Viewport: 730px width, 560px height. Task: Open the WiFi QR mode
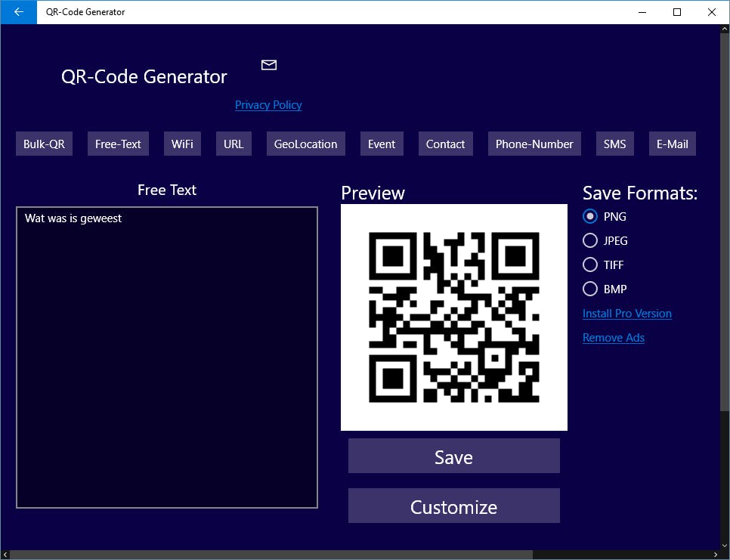(182, 144)
